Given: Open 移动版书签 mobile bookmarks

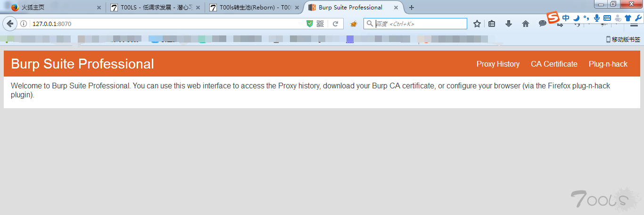Looking at the screenshot, I should (623, 40).
